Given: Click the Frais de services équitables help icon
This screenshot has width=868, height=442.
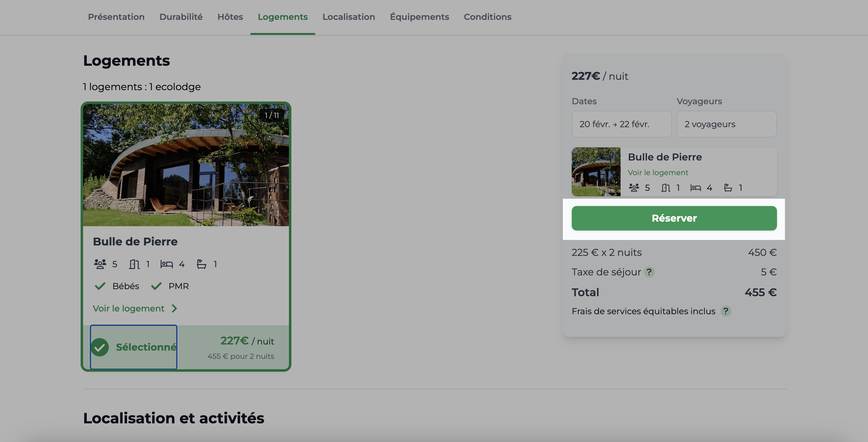Looking at the screenshot, I should 726,311.
